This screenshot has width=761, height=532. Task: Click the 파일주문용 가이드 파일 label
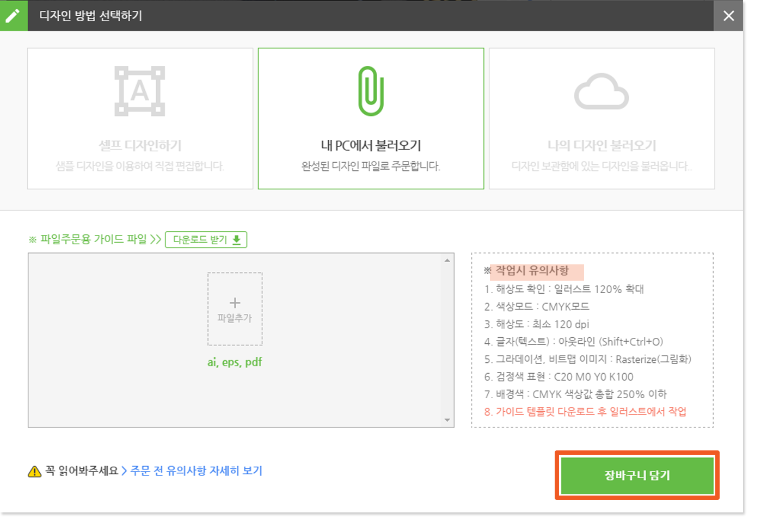click(x=94, y=239)
